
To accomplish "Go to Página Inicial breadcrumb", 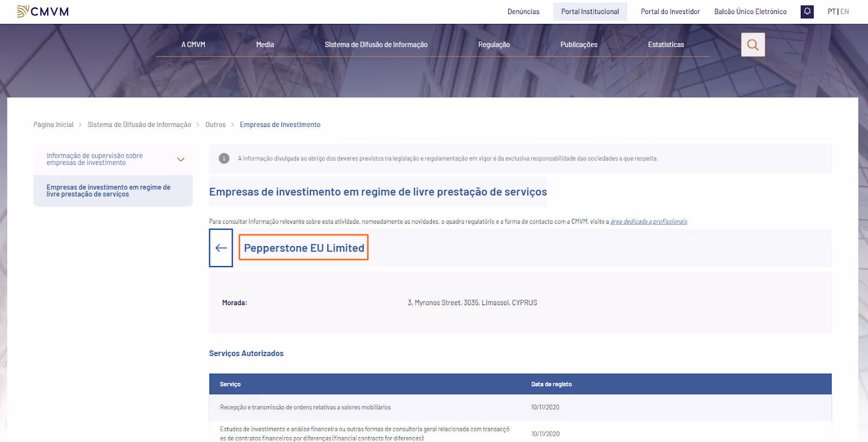I will (53, 125).
